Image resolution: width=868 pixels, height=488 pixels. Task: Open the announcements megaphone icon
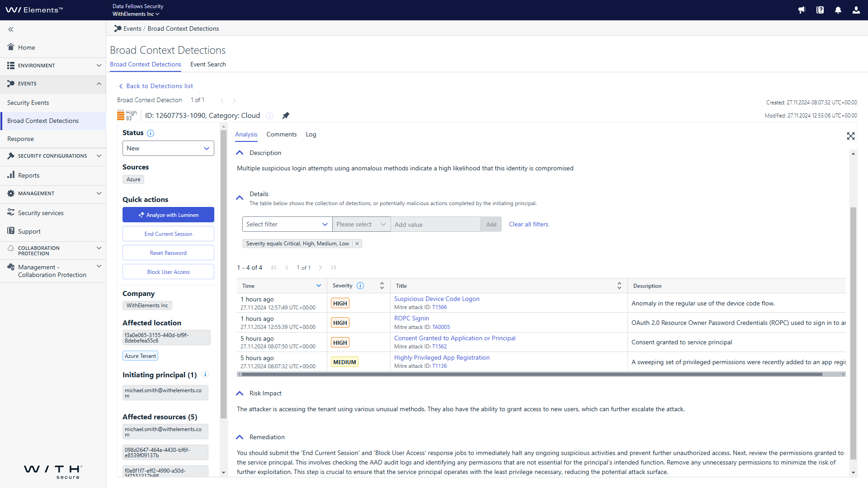click(x=802, y=10)
